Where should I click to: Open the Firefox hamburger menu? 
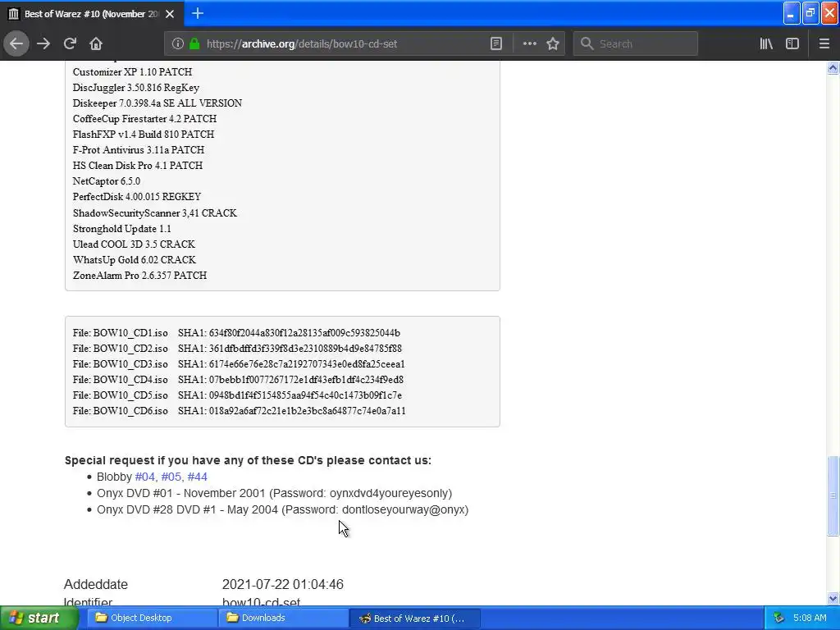pyautogui.click(x=824, y=44)
